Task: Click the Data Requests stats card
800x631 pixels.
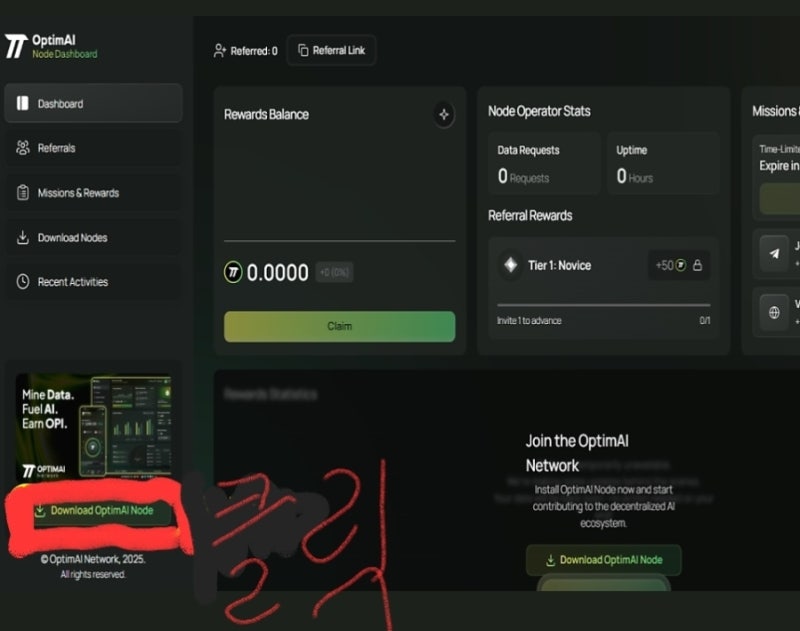Action: click(544, 163)
